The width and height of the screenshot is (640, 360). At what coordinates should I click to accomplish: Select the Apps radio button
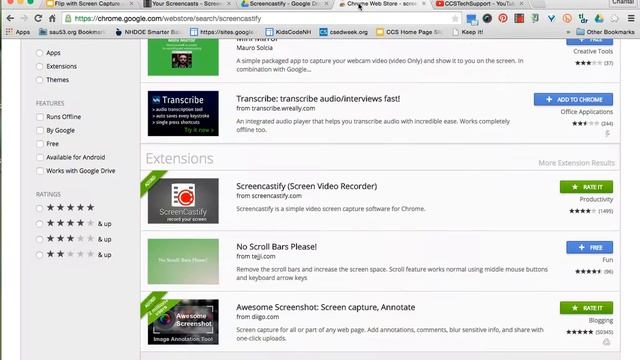[x=39, y=53]
